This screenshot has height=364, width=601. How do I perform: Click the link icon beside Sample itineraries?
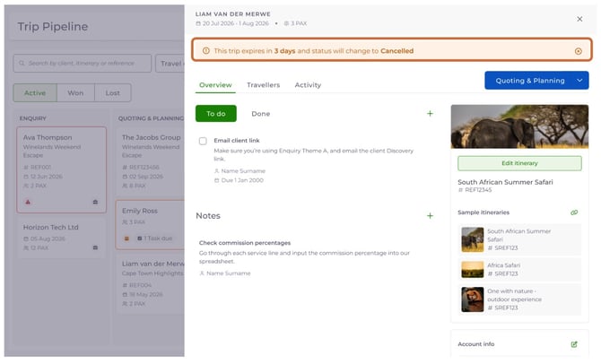574,212
